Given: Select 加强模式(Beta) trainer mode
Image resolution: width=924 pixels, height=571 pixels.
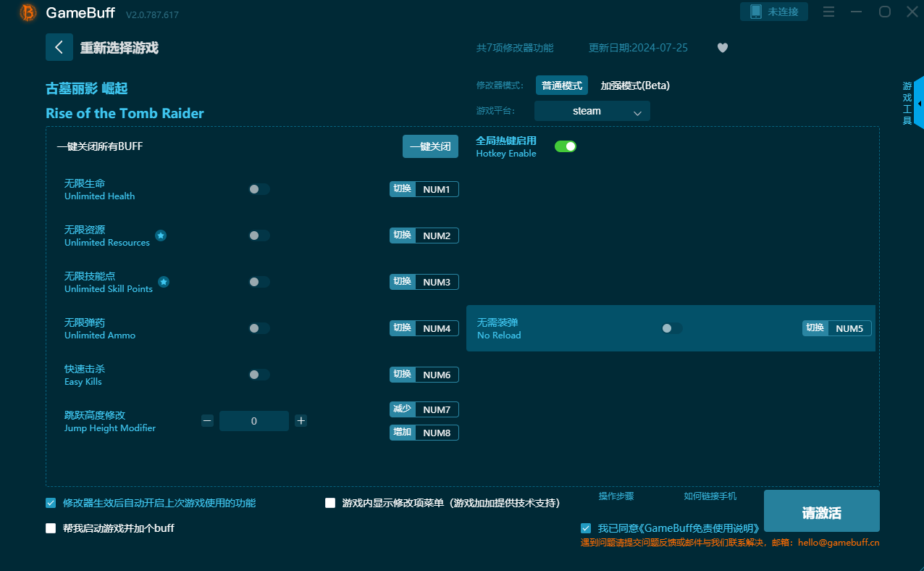Looking at the screenshot, I should tap(635, 86).
